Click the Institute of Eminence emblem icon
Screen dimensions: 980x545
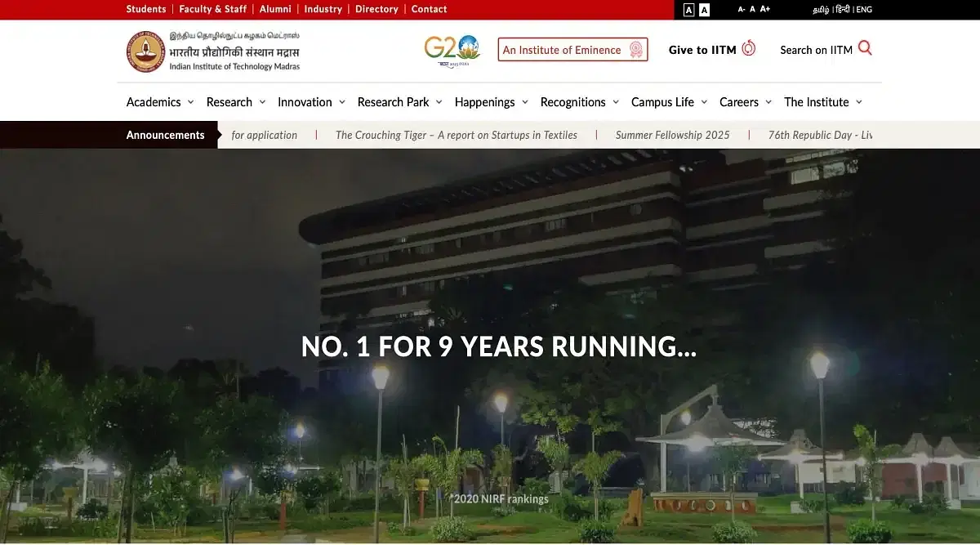[635, 50]
